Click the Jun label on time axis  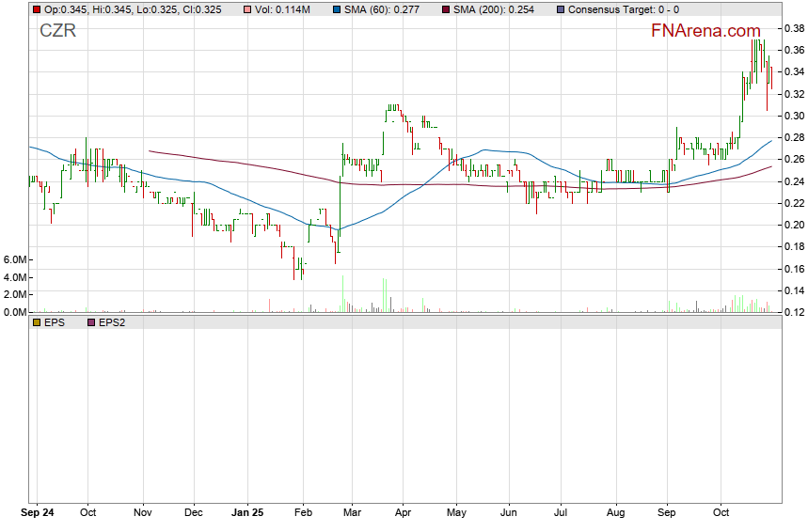coord(509,514)
